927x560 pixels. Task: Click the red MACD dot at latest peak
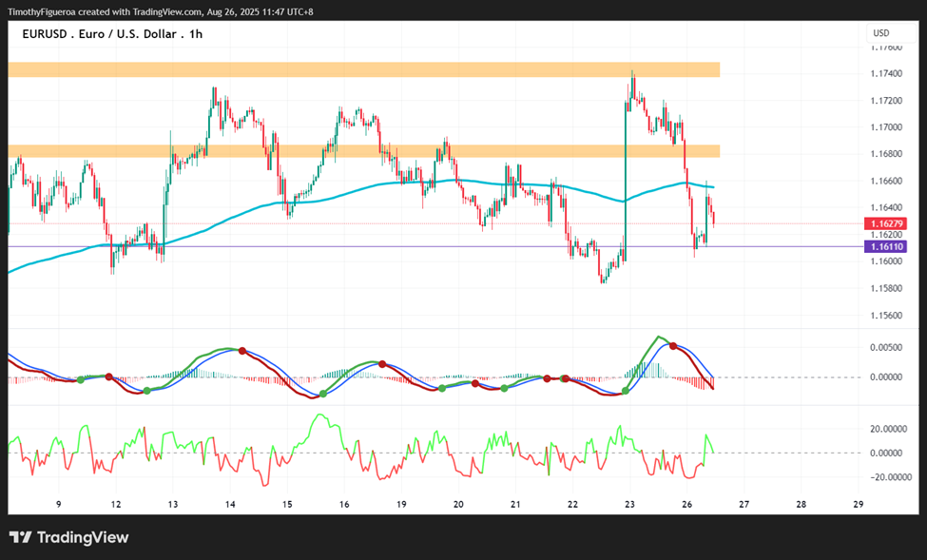click(x=673, y=345)
